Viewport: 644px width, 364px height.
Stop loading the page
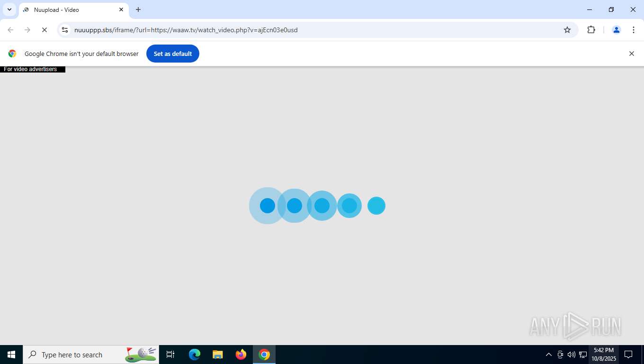click(x=45, y=30)
